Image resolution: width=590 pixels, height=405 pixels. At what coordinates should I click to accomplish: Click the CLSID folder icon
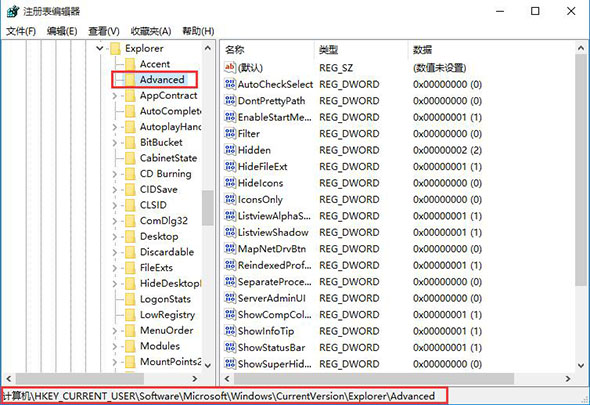pyautogui.click(x=130, y=205)
